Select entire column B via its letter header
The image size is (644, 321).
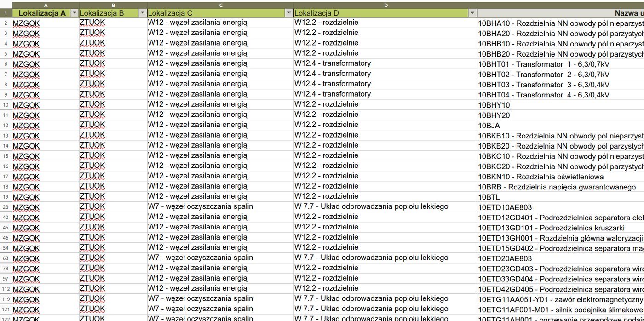pos(113,5)
